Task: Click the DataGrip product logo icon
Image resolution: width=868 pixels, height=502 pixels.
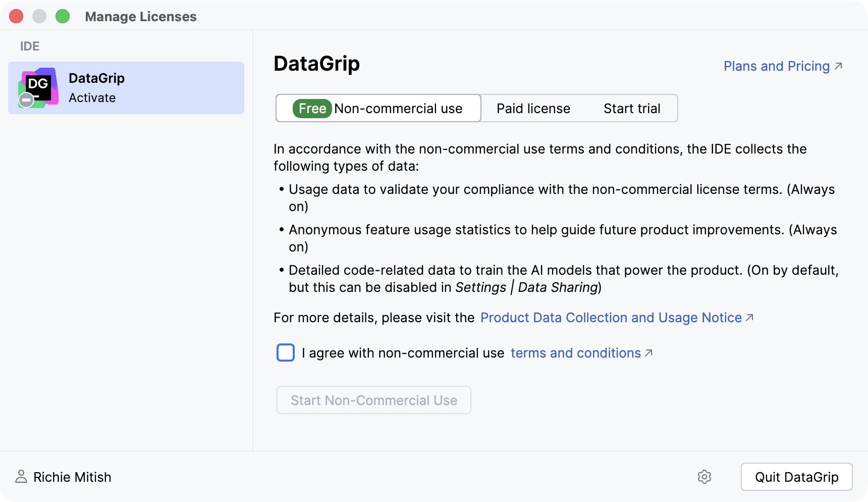Action: 38,87
